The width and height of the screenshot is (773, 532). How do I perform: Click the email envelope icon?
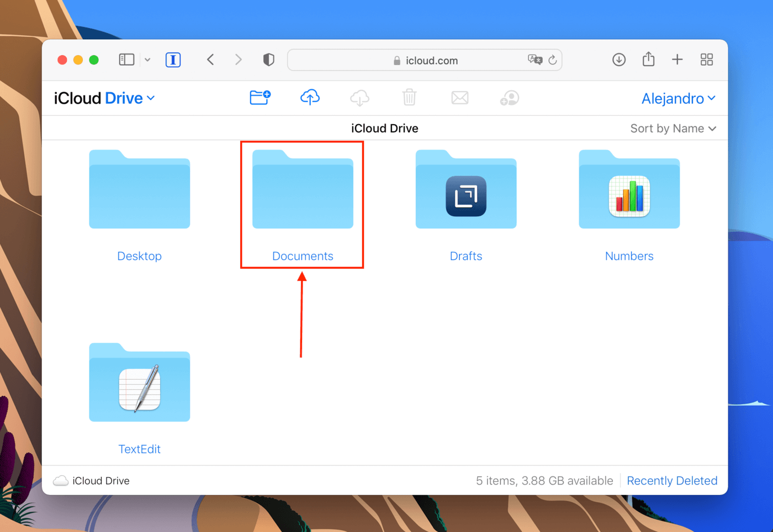click(x=460, y=98)
